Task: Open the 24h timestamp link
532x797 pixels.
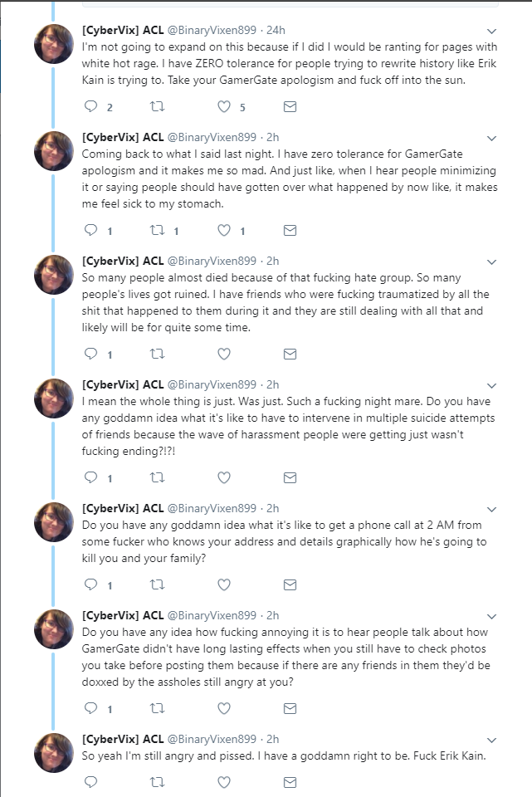Action: click(276, 30)
